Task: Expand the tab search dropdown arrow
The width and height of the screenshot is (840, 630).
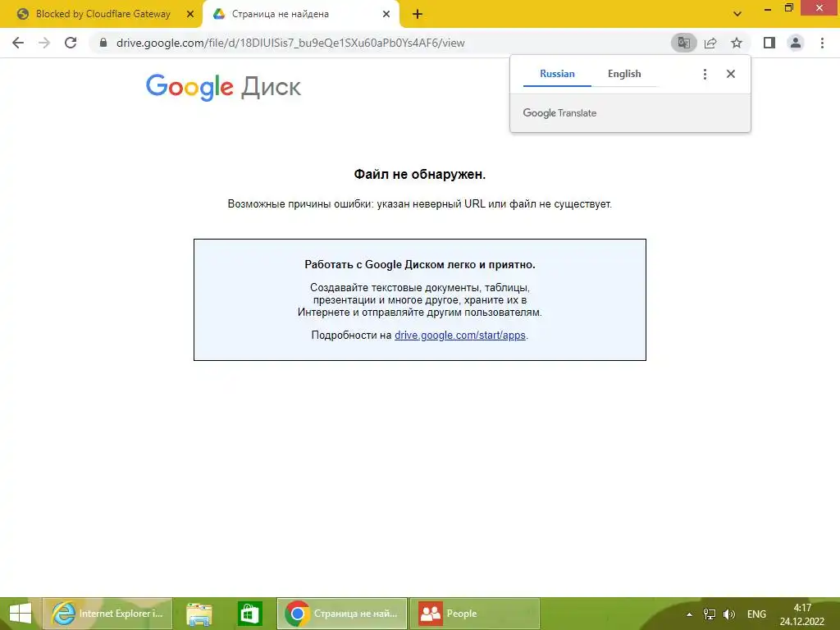Action: [x=737, y=14]
